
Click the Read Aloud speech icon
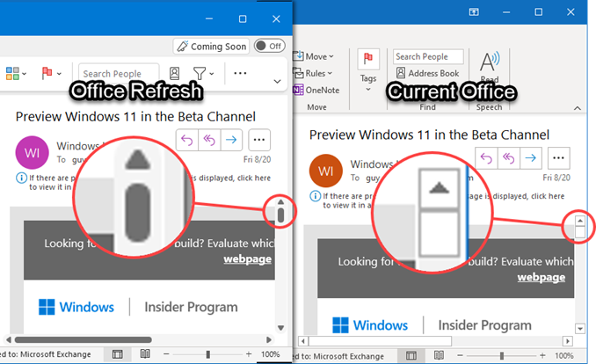490,67
